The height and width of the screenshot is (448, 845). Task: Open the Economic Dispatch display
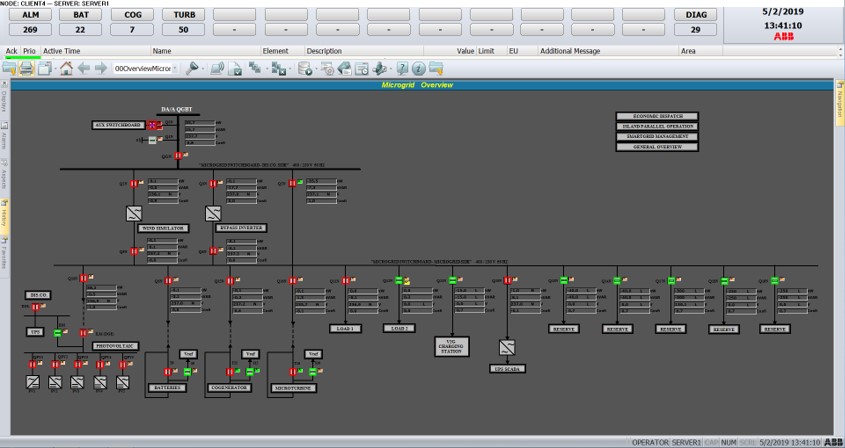(x=656, y=116)
